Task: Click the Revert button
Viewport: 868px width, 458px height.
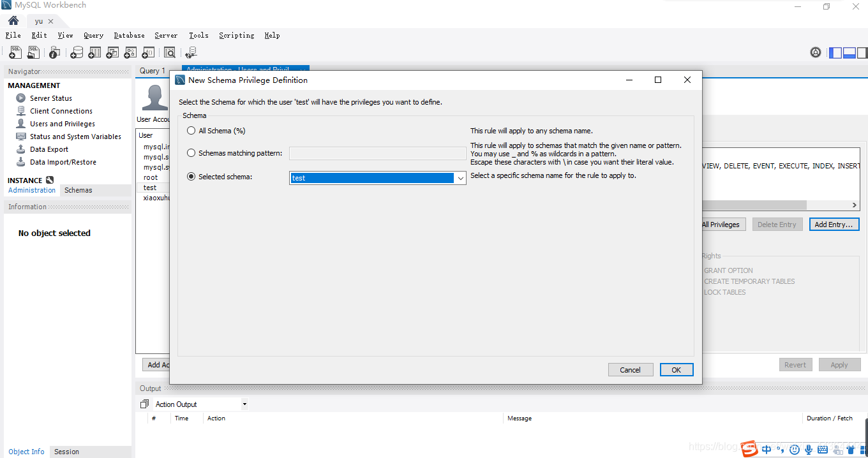Action: 795,365
